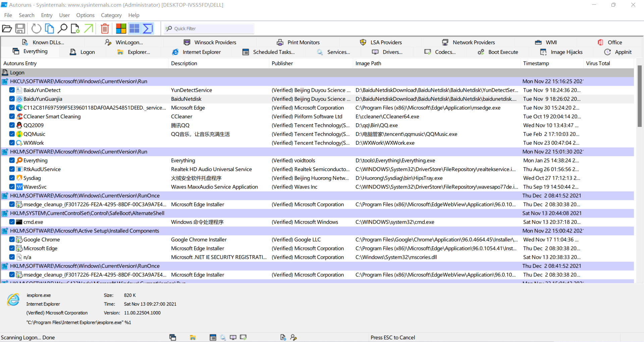Screen dimensions: 644x342
Task: Uncheck the Sysdiag entry checkbox
Action: (x=12, y=178)
